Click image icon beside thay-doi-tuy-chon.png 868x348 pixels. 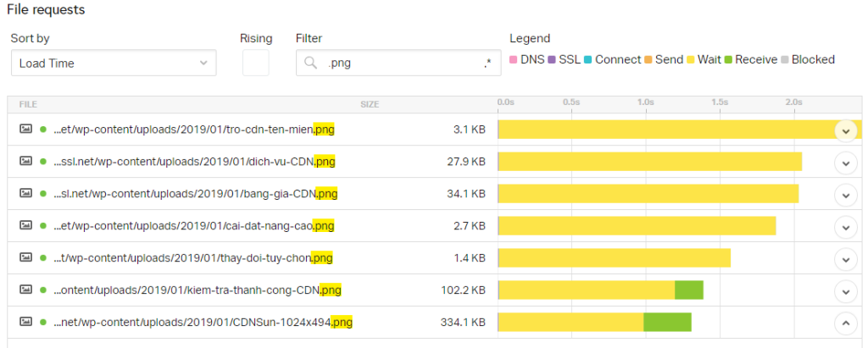pos(25,258)
